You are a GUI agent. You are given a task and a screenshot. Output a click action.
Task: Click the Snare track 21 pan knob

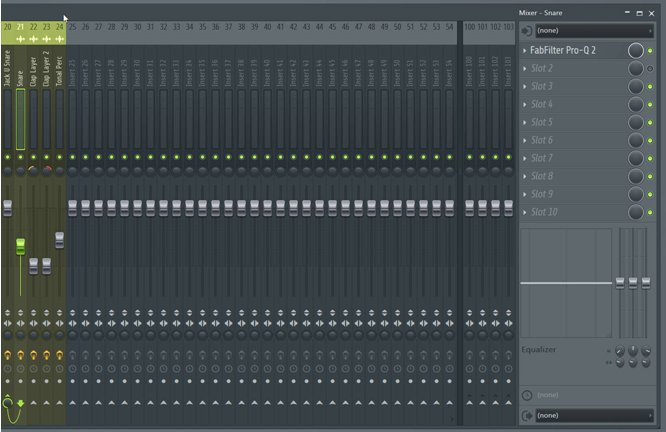coord(20,171)
